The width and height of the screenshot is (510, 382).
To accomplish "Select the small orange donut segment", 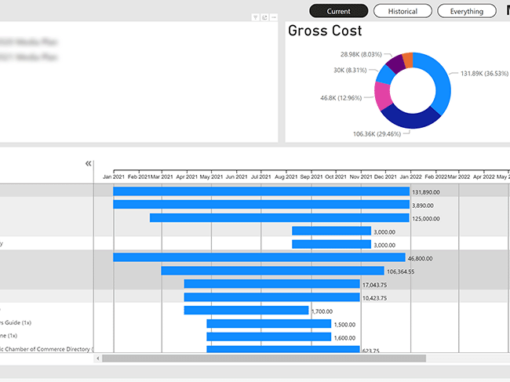I will click(x=408, y=60).
